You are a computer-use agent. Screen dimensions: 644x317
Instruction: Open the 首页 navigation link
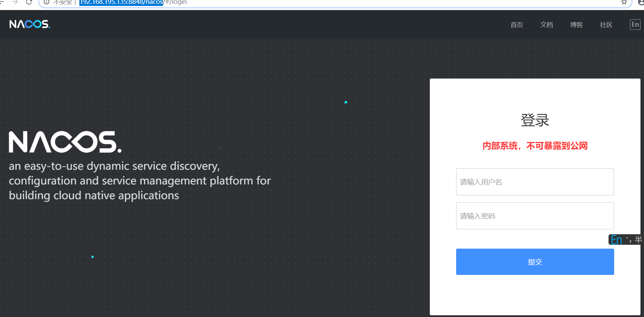click(517, 25)
